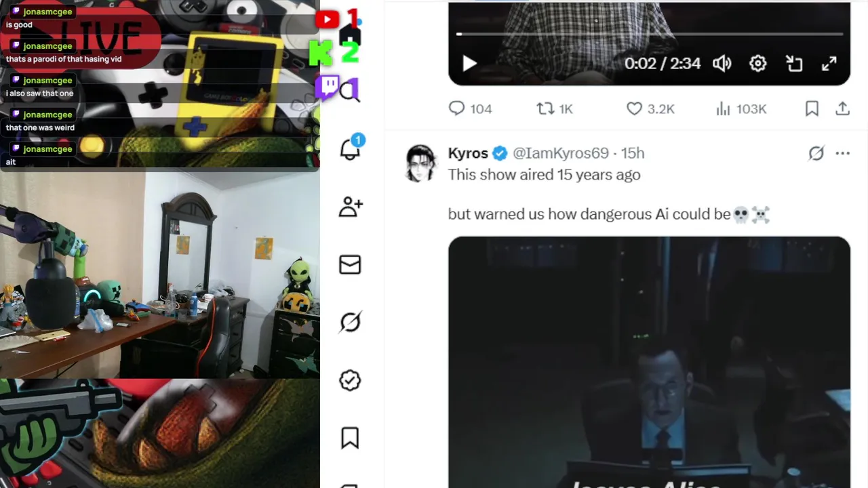Image resolution: width=868 pixels, height=488 pixels.
Task: Repost the tweet with 1K reposts
Action: pyautogui.click(x=555, y=108)
